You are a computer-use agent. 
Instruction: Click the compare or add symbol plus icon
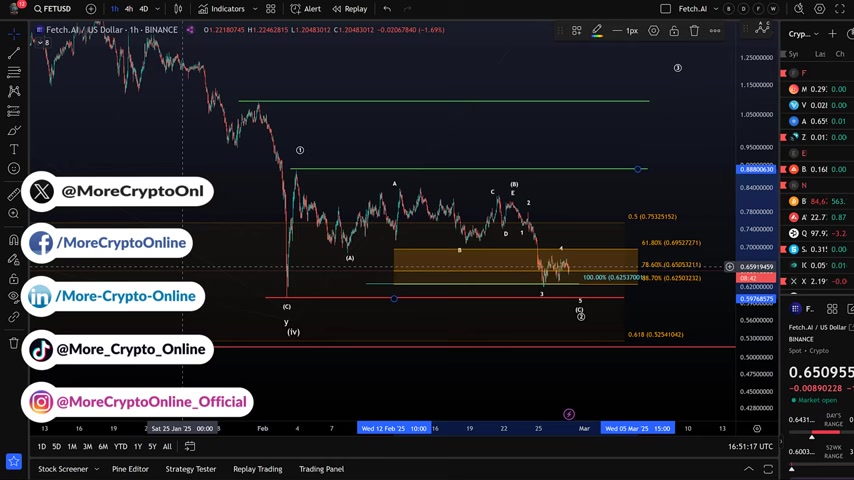91,9
